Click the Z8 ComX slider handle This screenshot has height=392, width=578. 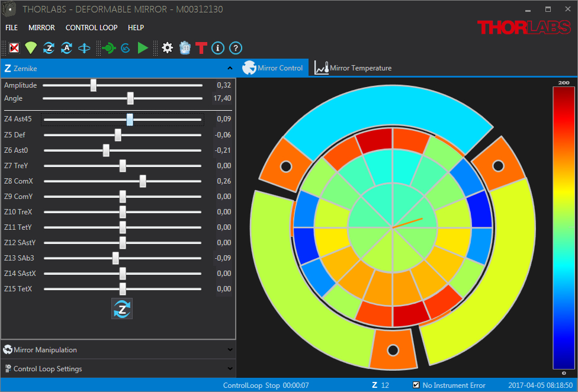coord(143,181)
